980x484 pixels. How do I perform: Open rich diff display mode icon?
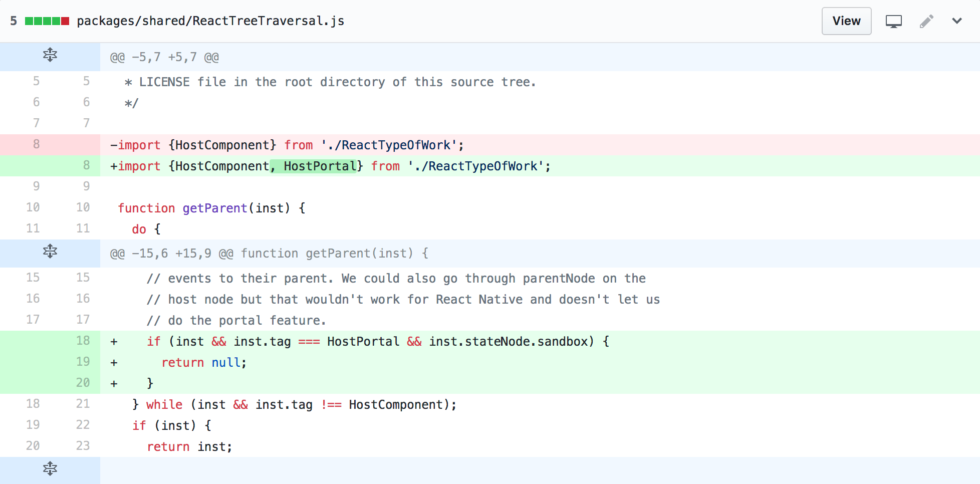coord(893,22)
